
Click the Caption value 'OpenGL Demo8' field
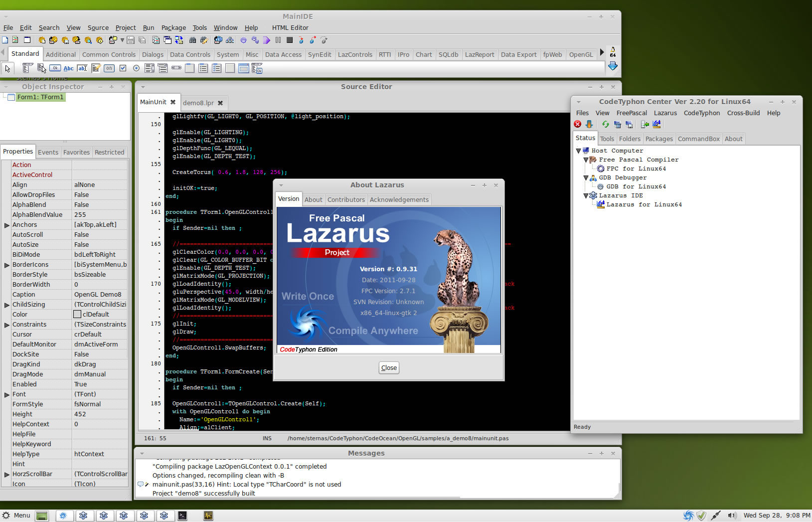click(x=100, y=295)
